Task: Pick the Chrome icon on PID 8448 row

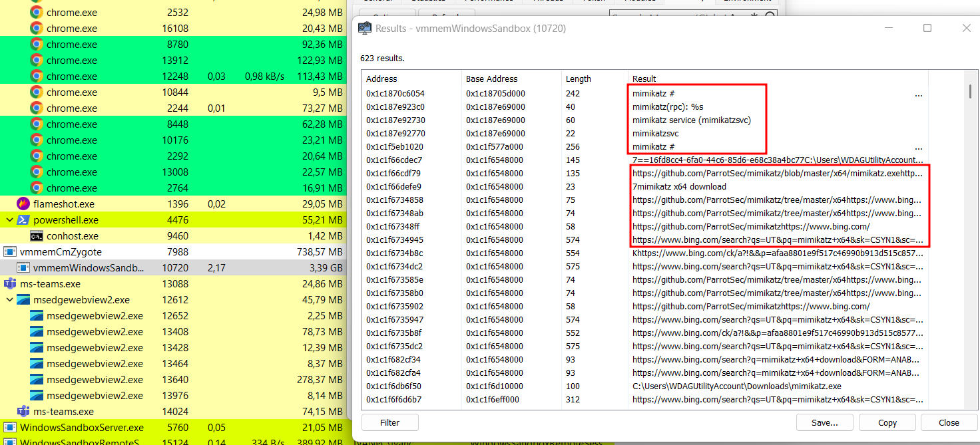Action: click(x=37, y=124)
